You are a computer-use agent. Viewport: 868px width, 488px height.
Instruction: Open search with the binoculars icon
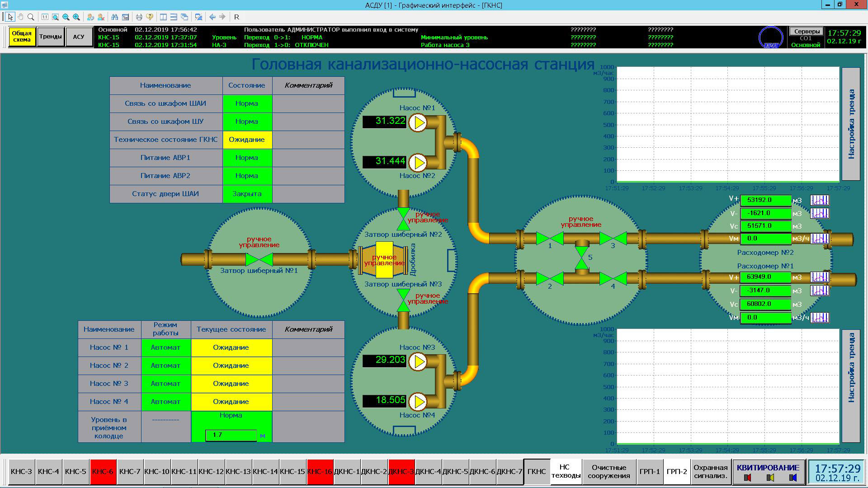click(115, 17)
